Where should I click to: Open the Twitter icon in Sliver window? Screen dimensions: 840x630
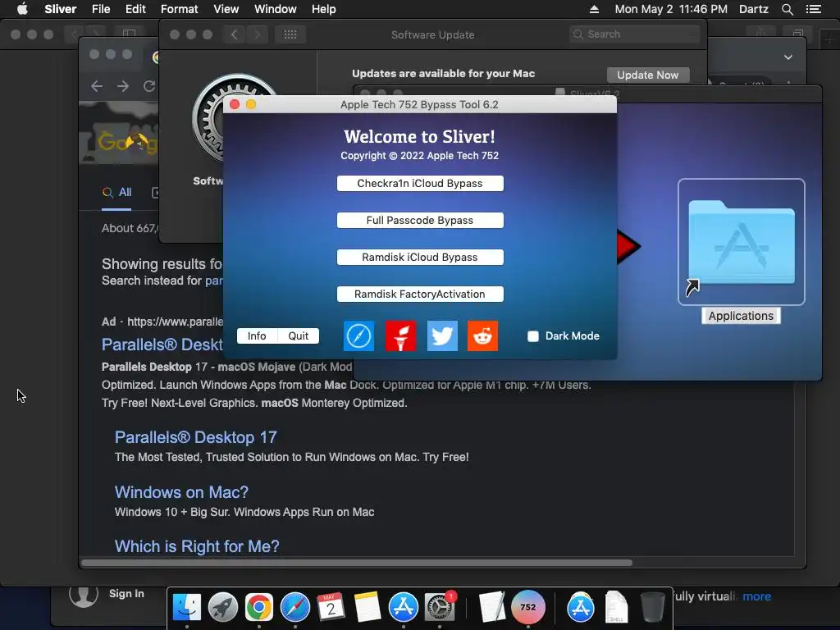click(x=442, y=336)
